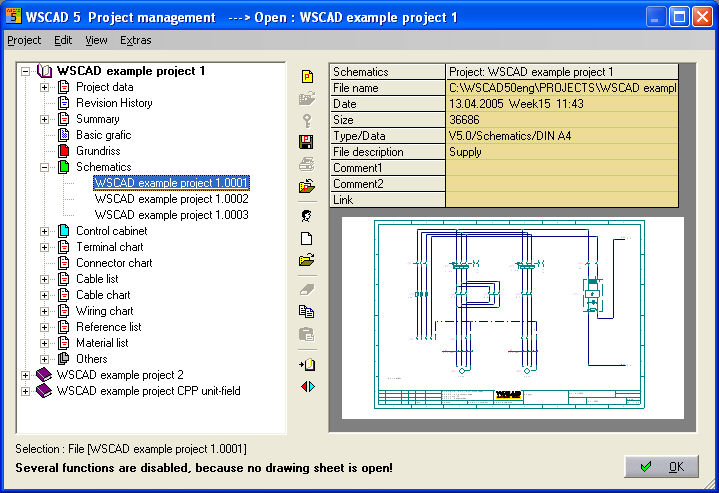Viewport: 719px width, 493px height.
Task: Click the purple book icon of CPP unit-field
Action: click(44, 391)
